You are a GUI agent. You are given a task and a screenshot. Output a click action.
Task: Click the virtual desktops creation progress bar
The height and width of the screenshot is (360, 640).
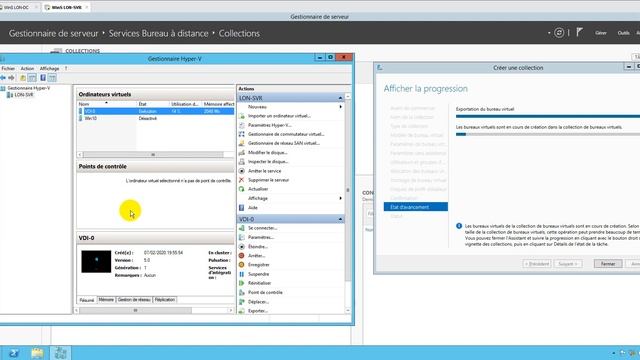tap(548, 134)
